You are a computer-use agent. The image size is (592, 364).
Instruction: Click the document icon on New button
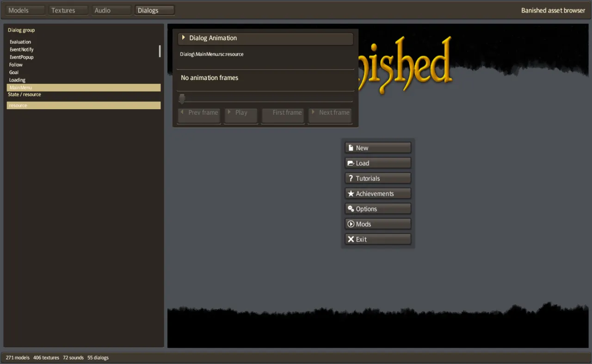[x=351, y=148]
